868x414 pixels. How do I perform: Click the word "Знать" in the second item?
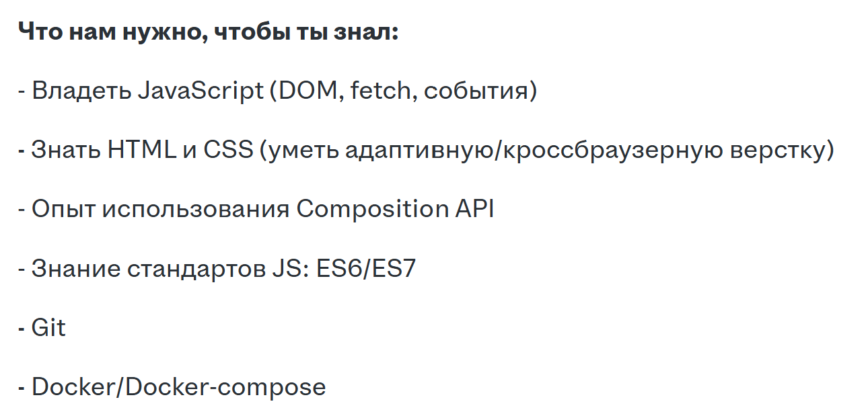(x=65, y=150)
